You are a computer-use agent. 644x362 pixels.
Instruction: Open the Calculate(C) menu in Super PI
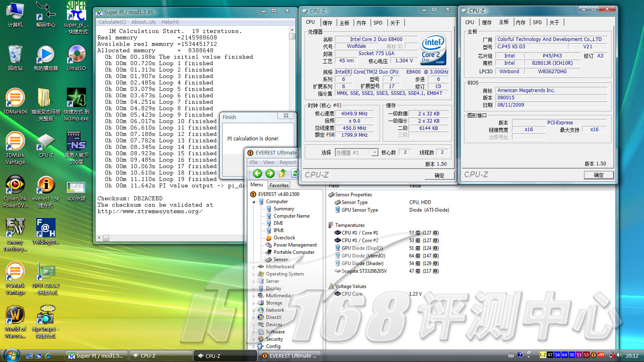point(112,22)
